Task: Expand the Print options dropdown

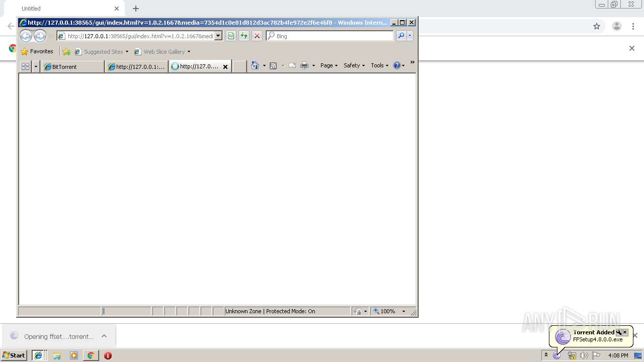Action: 313,65
